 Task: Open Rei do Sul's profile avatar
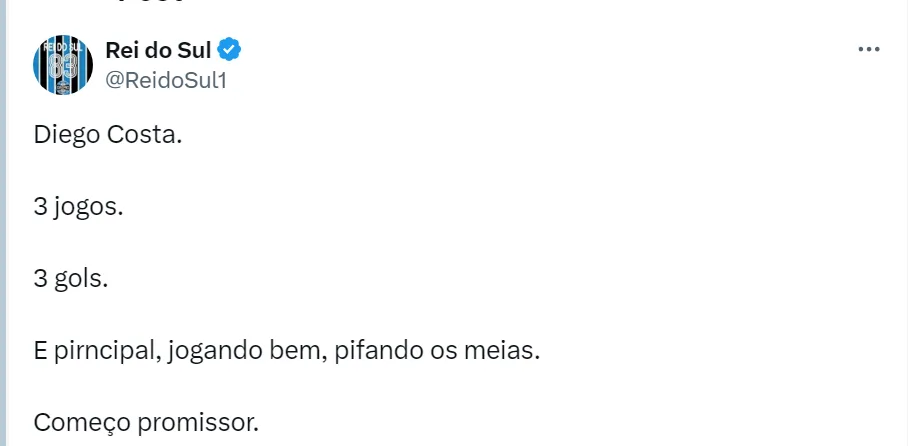coord(63,65)
